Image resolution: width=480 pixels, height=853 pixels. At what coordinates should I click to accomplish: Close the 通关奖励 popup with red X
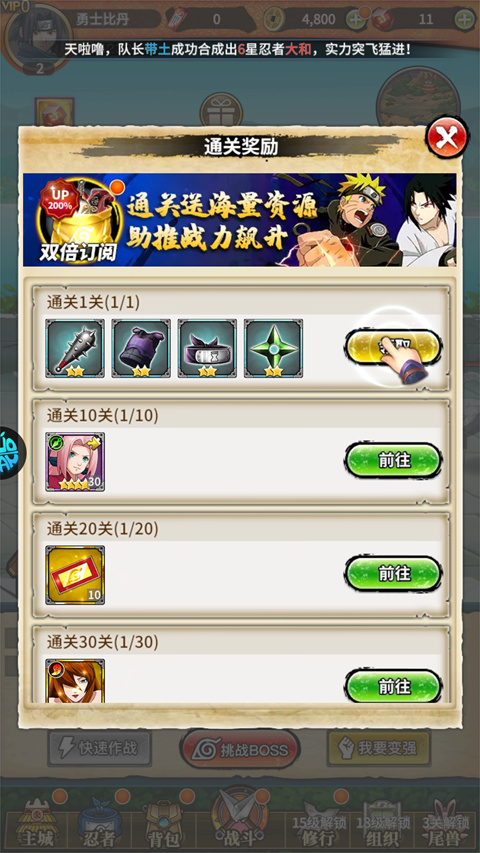(446, 137)
